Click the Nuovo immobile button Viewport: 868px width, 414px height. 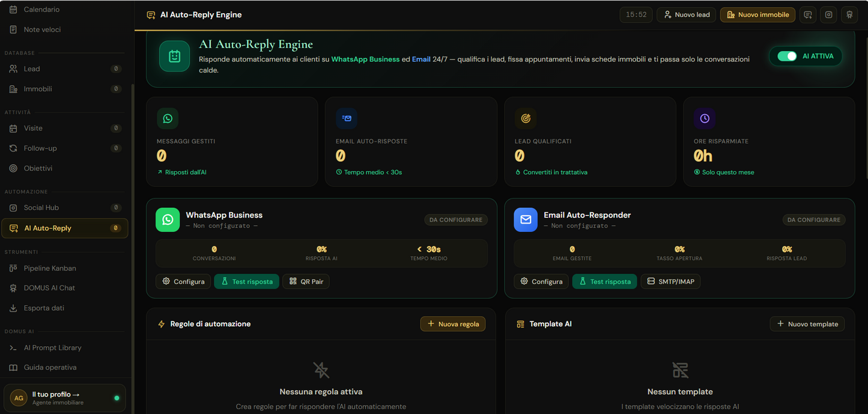(757, 14)
